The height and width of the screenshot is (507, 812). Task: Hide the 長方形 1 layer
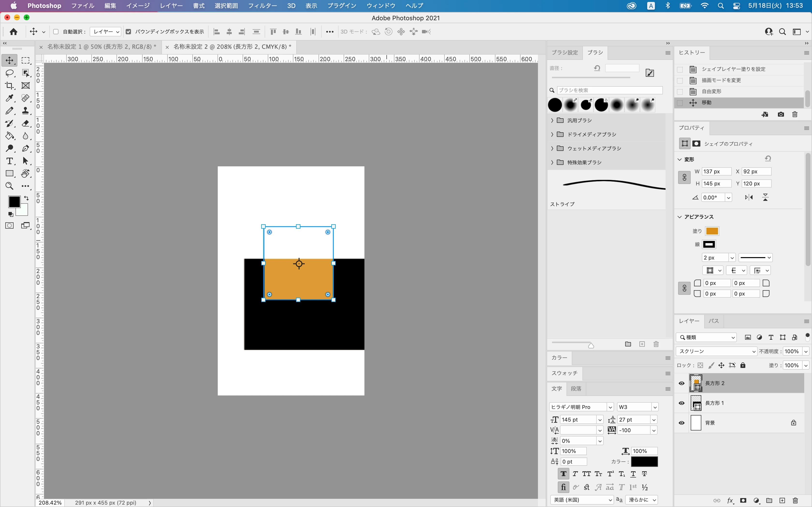(x=681, y=403)
